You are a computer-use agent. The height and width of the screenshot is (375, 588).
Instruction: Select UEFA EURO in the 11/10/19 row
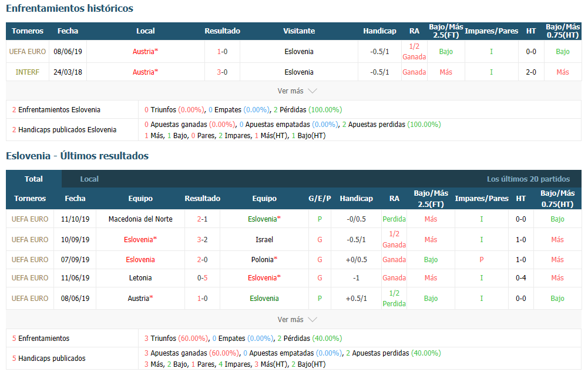point(30,219)
